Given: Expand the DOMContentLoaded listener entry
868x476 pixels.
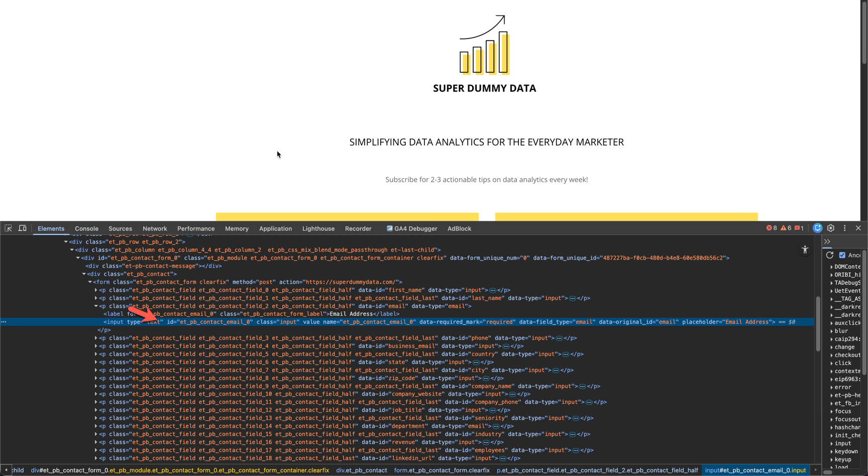Looking at the screenshot, I should 832,267.
